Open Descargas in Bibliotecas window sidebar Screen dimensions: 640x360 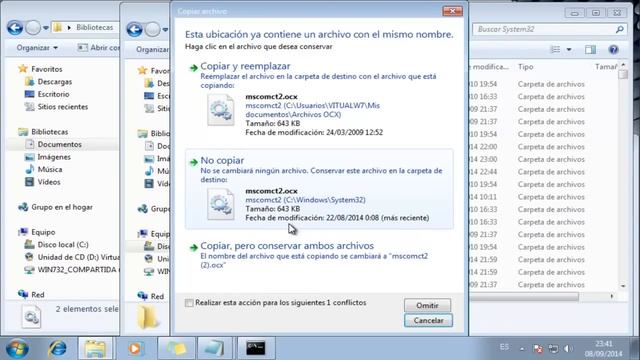coord(54,82)
